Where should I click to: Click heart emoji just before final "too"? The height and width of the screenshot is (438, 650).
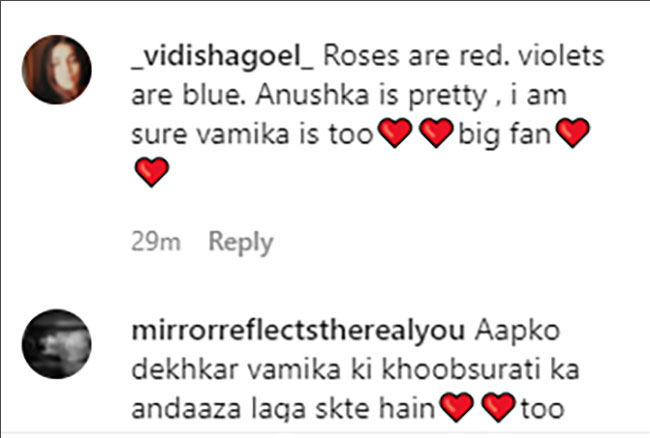pyautogui.click(x=499, y=407)
